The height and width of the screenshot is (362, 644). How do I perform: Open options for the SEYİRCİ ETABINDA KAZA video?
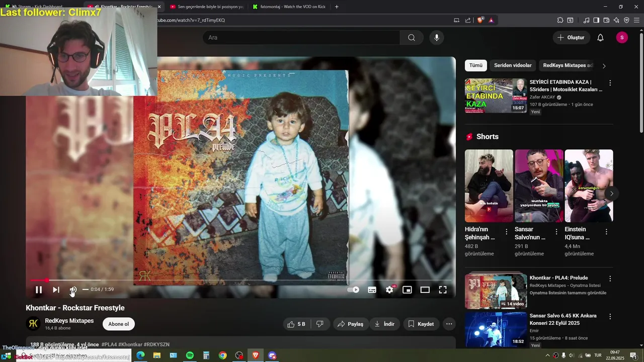coord(610,83)
